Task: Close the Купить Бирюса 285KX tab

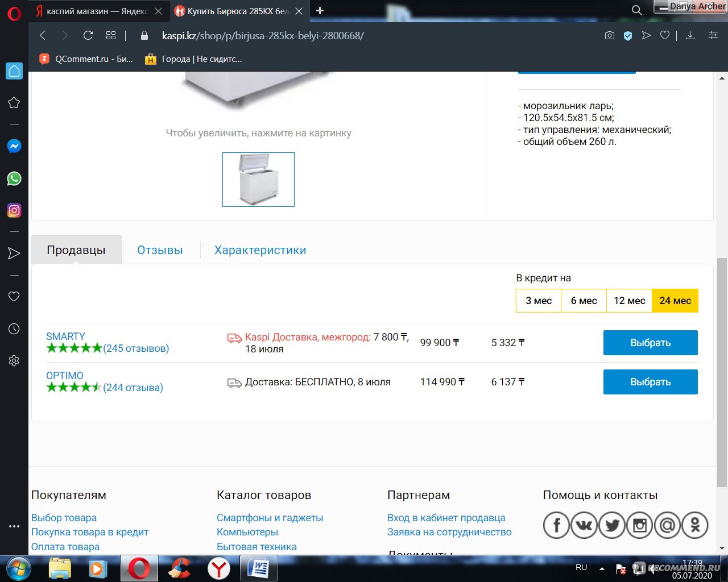Action: coord(299,11)
